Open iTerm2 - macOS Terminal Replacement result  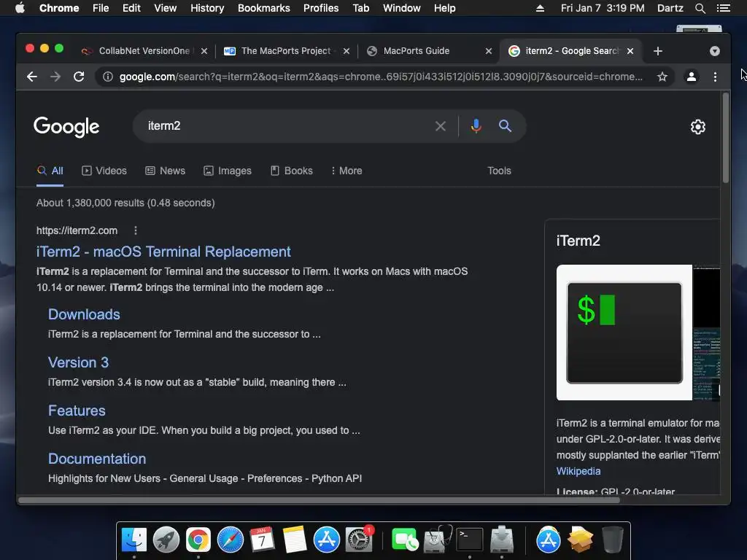point(163,252)
